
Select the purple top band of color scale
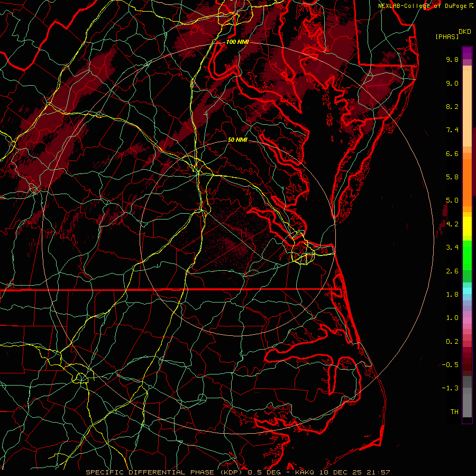[x=467, y=53]
